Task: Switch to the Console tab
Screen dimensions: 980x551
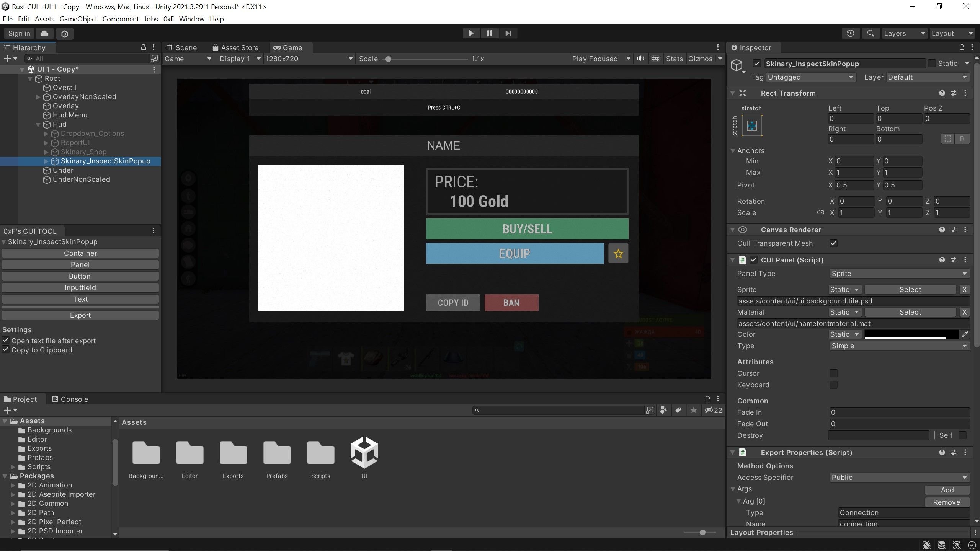Action: click(x=70, y=399)
